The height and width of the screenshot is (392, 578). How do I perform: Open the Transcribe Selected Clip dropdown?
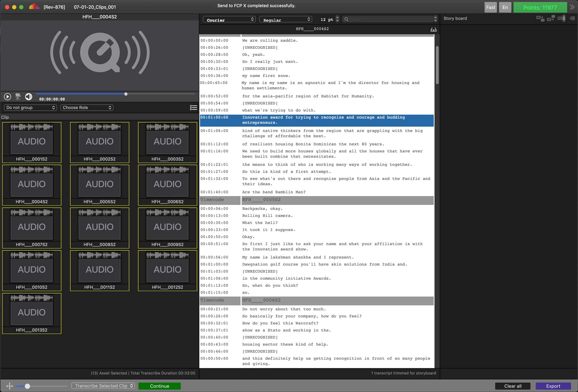tap(103, 386)
